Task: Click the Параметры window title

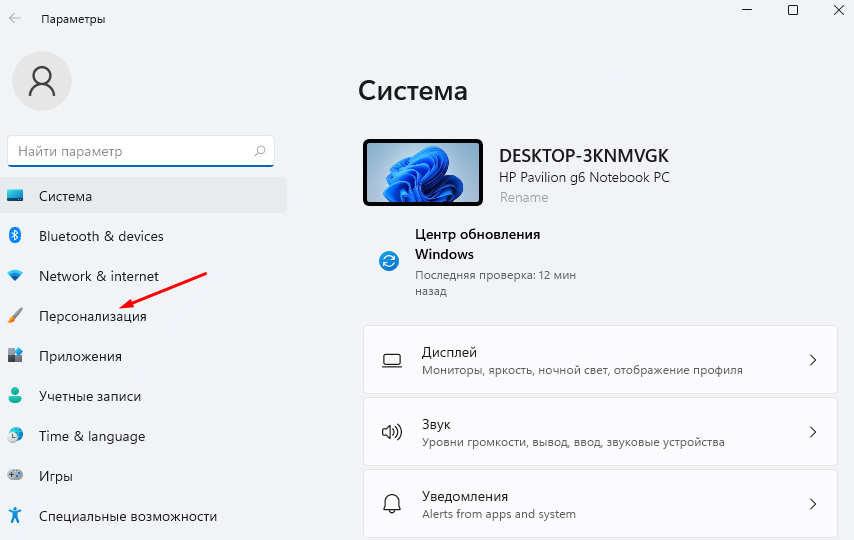Action: point(73,19)
